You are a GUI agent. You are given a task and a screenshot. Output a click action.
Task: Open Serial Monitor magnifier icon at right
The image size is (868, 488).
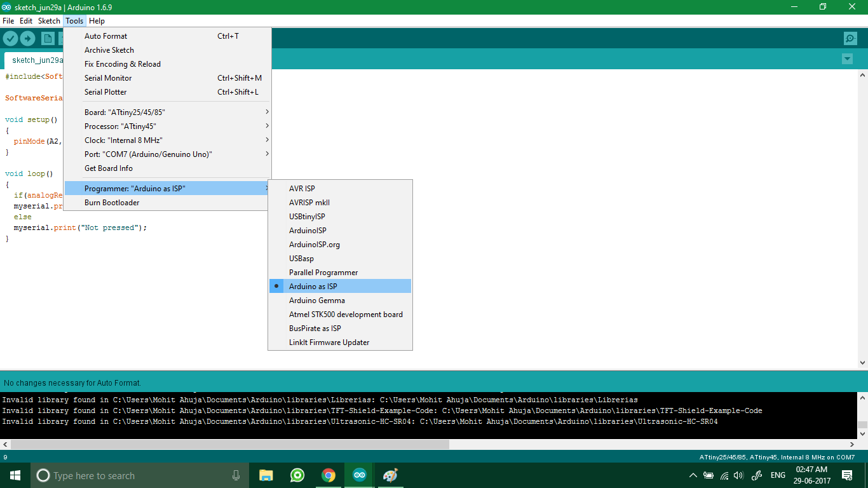coord(850,39)
